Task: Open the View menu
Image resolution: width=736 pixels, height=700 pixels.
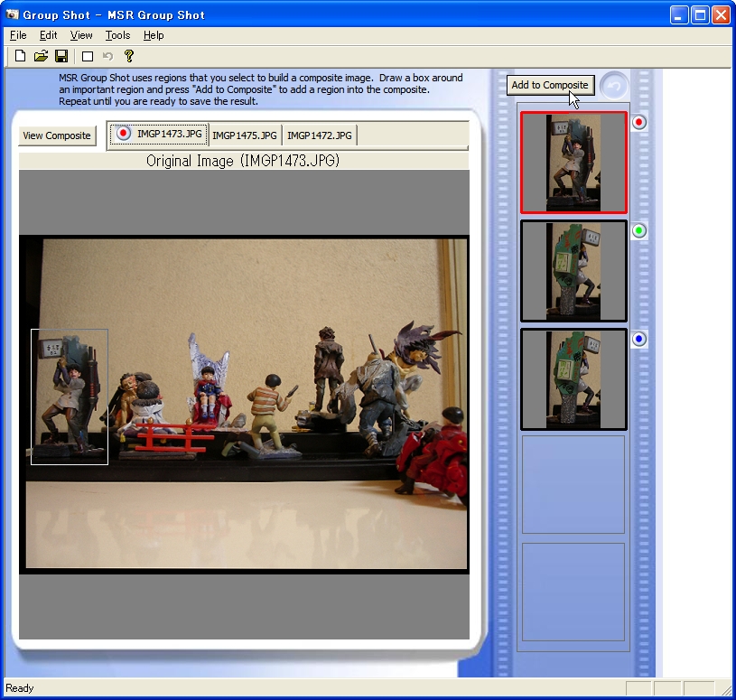Action: (x=81, y=35)
